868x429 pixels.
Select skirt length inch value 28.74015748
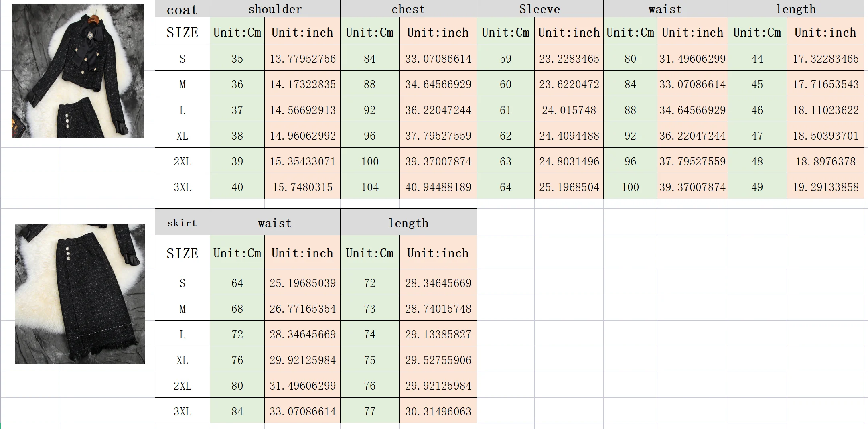pos(438,308)
